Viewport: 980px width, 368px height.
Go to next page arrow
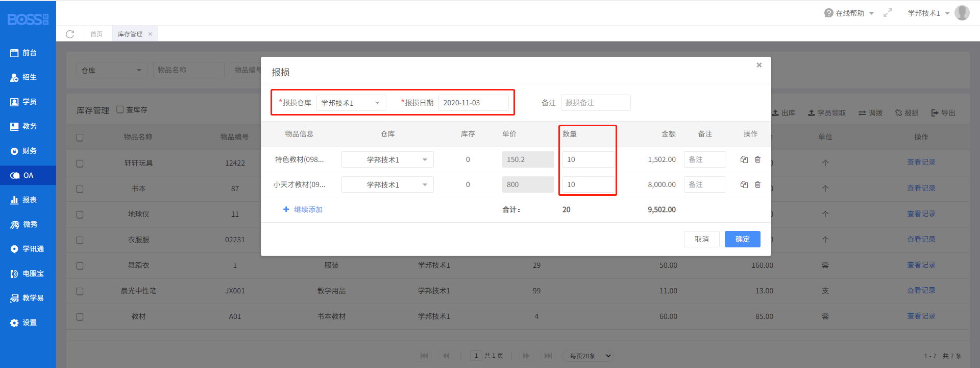(526, 356)
